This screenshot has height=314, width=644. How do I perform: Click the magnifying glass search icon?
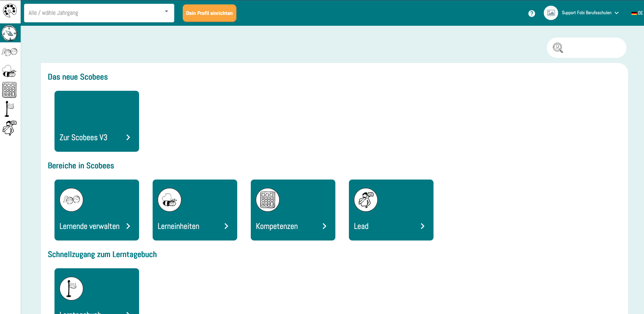558,48
